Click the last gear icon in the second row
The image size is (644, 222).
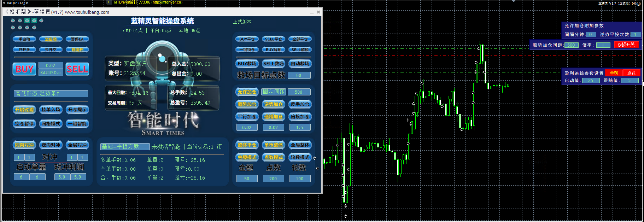(x=34, y=27)
